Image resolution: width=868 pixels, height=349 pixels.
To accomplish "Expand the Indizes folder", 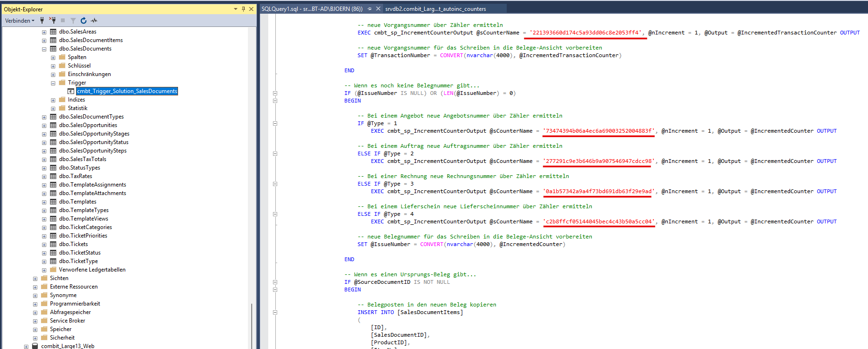I will coord(53,100).
